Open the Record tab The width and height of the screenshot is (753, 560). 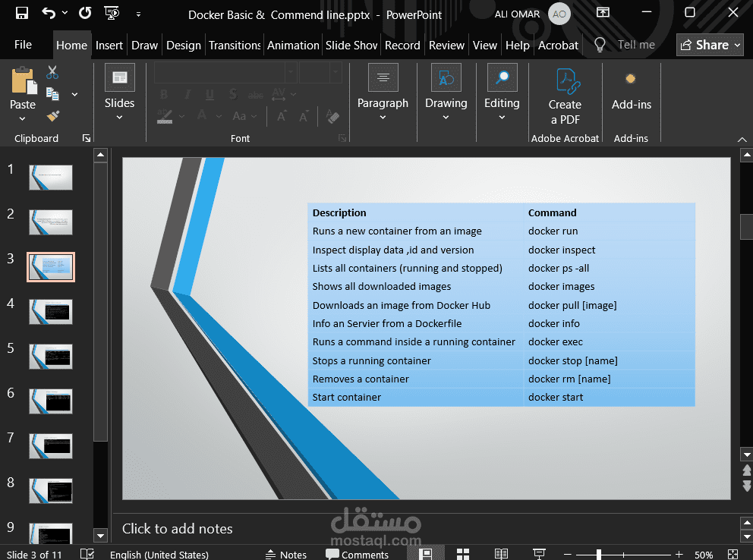coord(402,45)
